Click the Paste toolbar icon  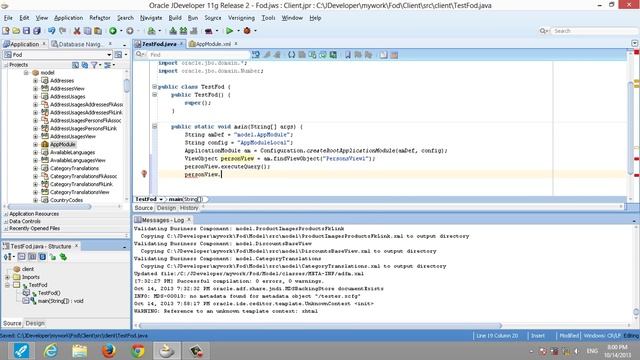98,31
